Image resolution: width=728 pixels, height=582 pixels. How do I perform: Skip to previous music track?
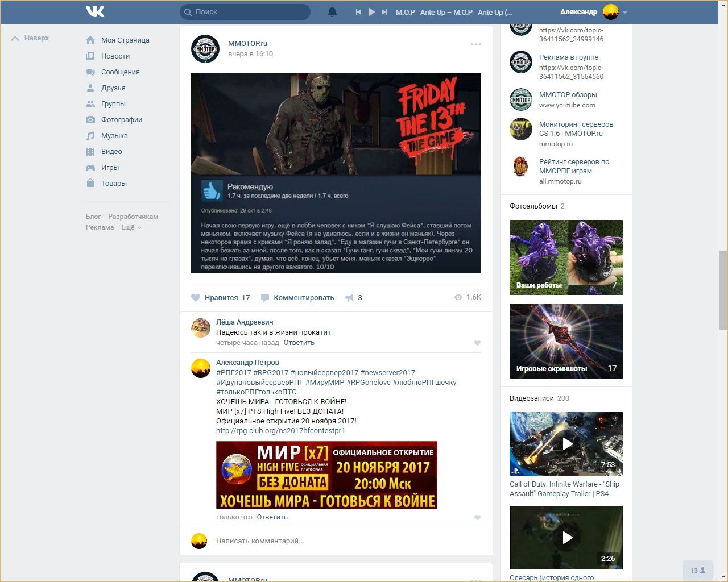[358, 12]
